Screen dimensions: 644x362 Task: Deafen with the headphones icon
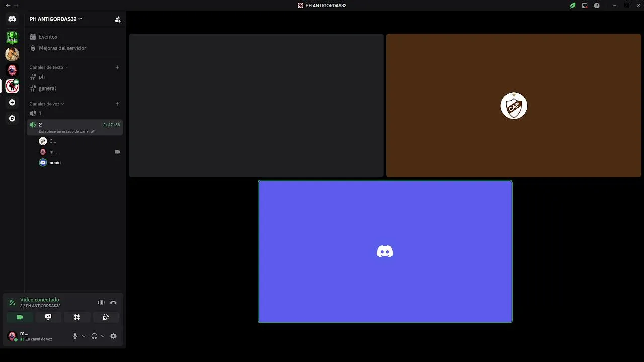(x=94, y=336)
